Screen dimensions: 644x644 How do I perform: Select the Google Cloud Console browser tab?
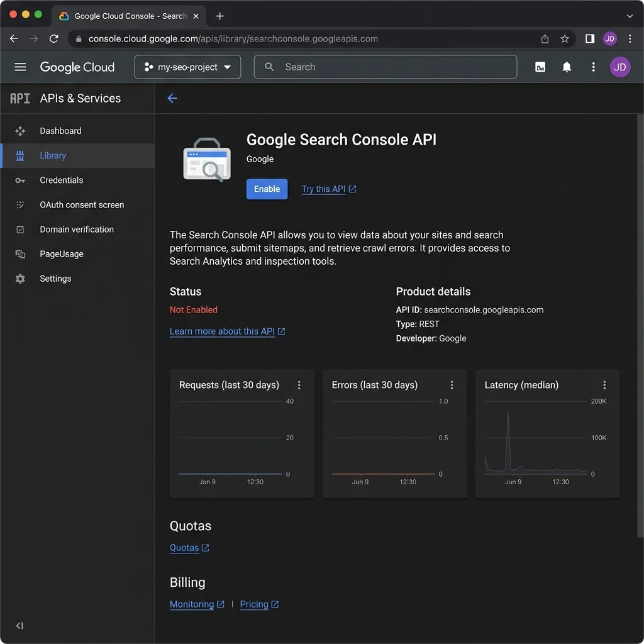click(x=129, y=16)
